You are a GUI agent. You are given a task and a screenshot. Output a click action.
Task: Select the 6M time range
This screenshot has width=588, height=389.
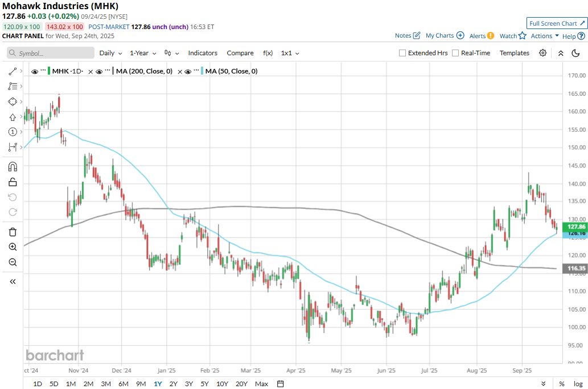click(124, 384)
